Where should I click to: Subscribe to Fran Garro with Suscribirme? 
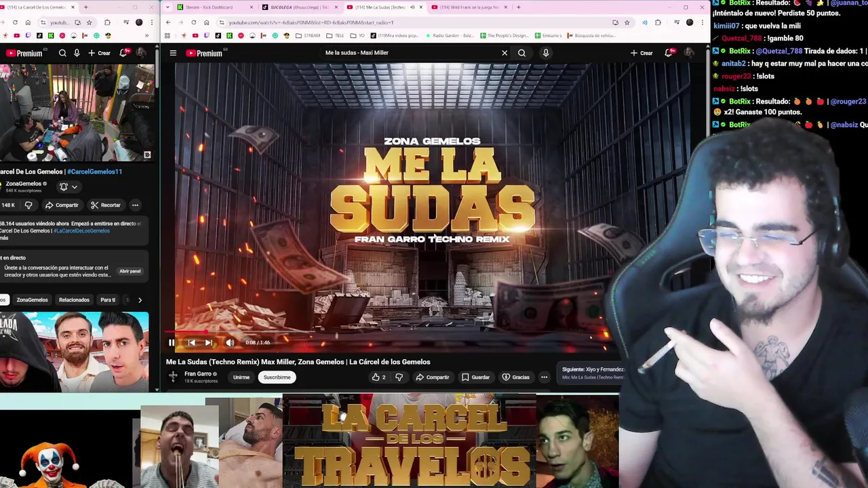coord(277,377)
